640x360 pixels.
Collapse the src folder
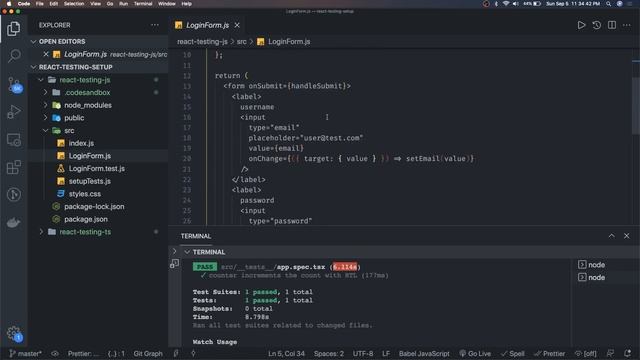tap(45, 130)
